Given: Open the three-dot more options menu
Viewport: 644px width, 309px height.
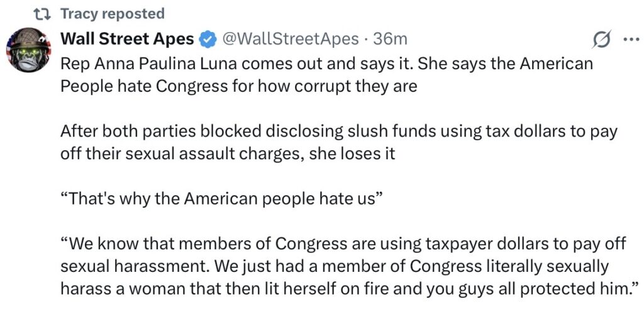Looking at the screenshot, I should click(x=629, y=40).
